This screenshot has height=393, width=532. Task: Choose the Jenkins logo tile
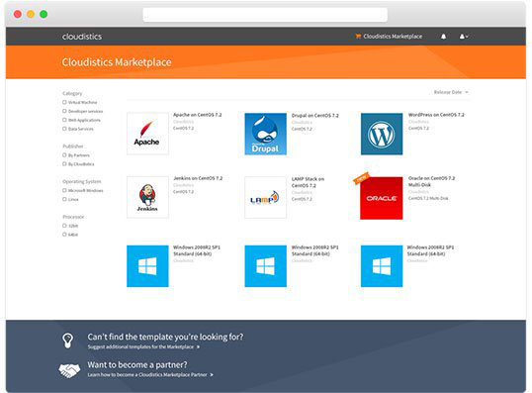point(147,197)
